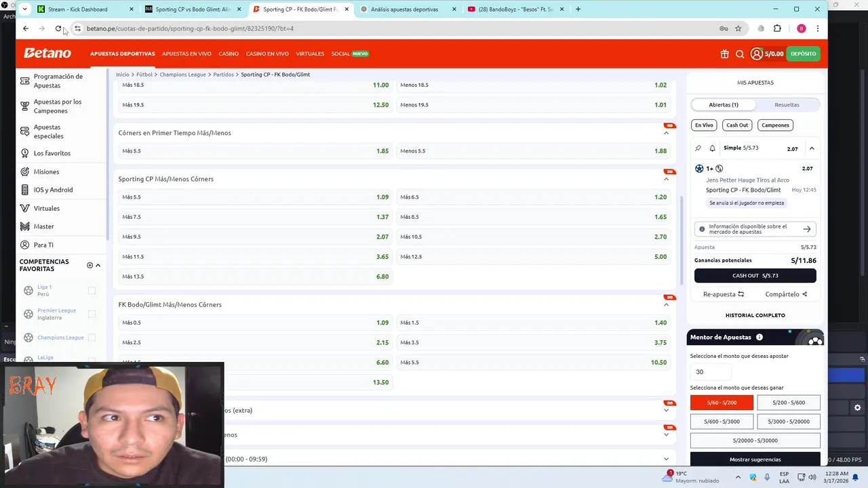868x488 pixels.
Task: Open the Casino en Vivo menu
Action: click(267, 54)
